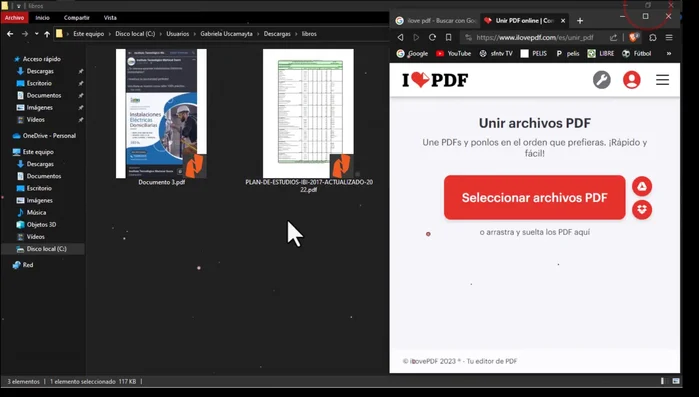This screenshot has width=699, height=397.
Task: Open LIBRE bookmark
Action: point(600,53)
